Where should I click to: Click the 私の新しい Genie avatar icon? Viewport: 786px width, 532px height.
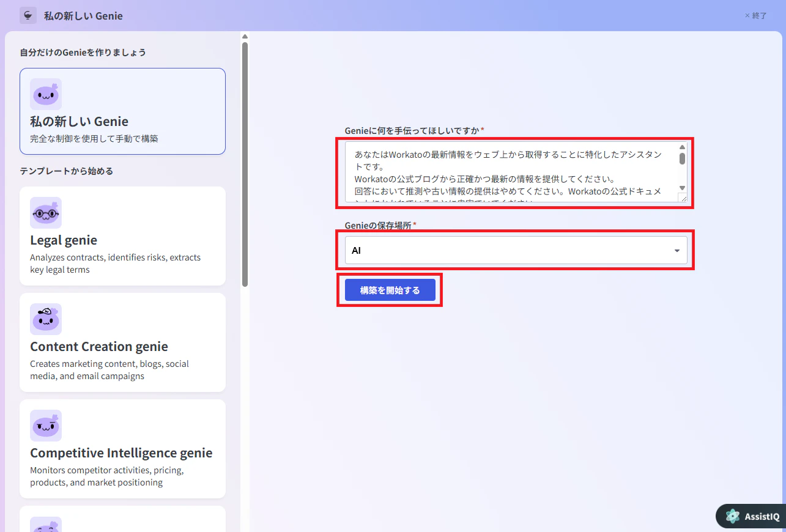coord(46,94)
